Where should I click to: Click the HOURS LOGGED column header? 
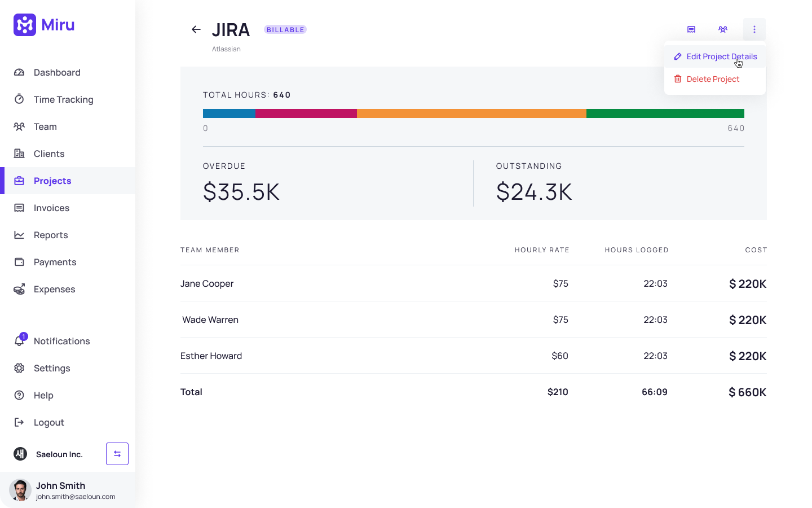[x=637, y=250]
